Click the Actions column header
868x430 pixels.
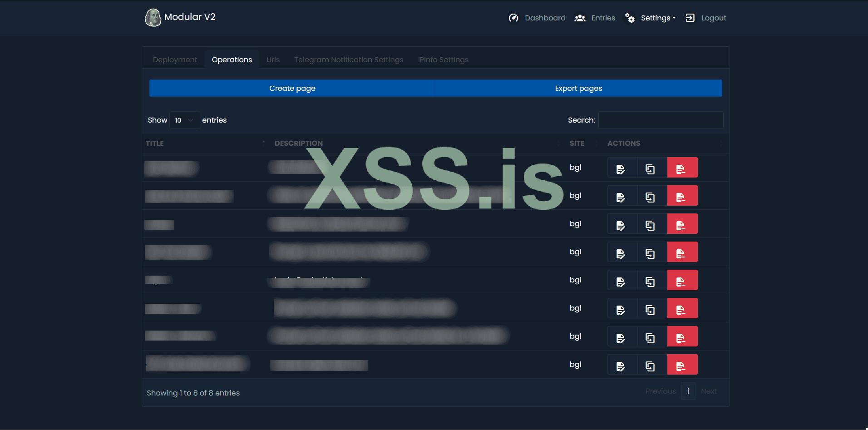tap(666, 143)
